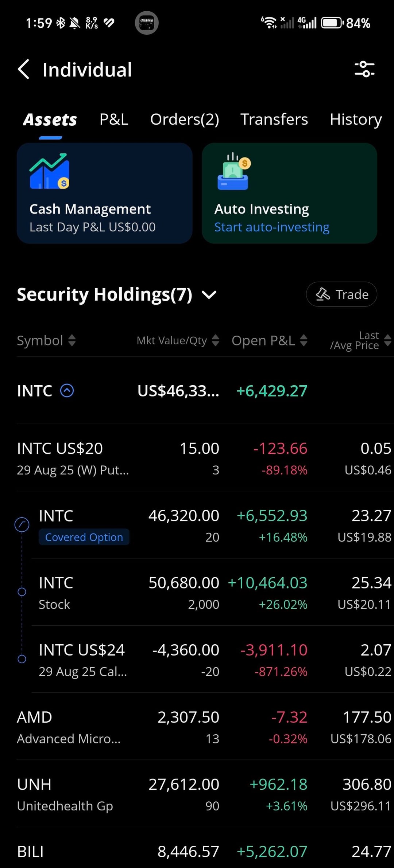Sort holdings by Mkt Value/Qty

coord(178,340)
